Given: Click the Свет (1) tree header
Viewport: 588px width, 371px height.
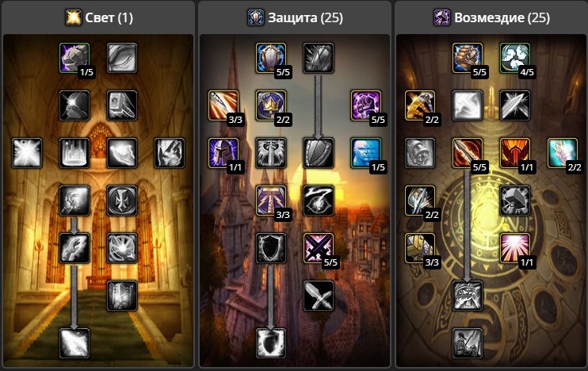Looking at the screenshot, I should click(99, 17).
